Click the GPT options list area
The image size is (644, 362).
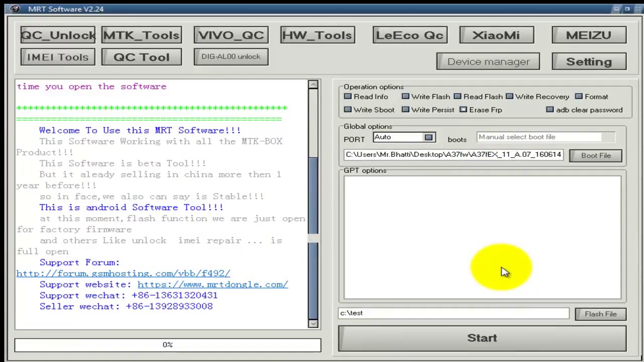point(482,237)
